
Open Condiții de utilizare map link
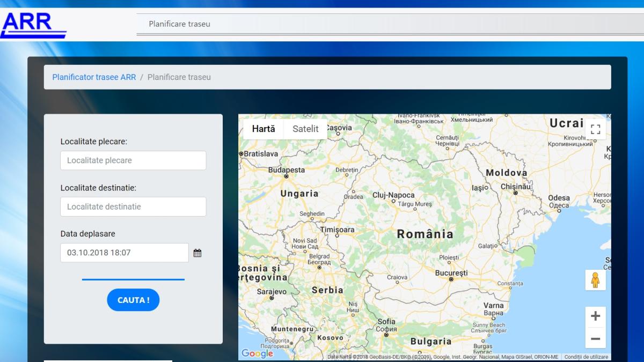tap(586, 357)
